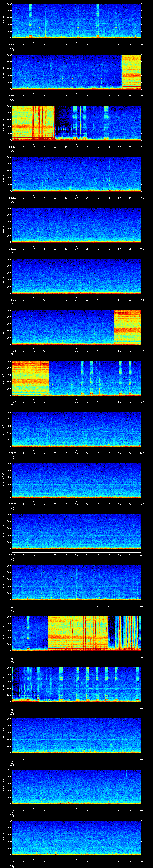153x868 pixels.
Task: Pick the spectrogram panel starting at 13:17:00
Action: click(77, 174)
